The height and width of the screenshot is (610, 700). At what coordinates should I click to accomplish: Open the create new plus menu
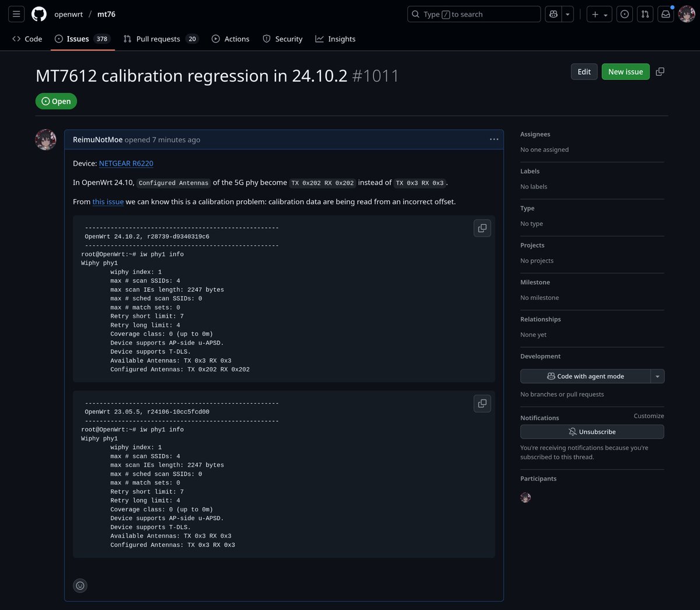599,14
